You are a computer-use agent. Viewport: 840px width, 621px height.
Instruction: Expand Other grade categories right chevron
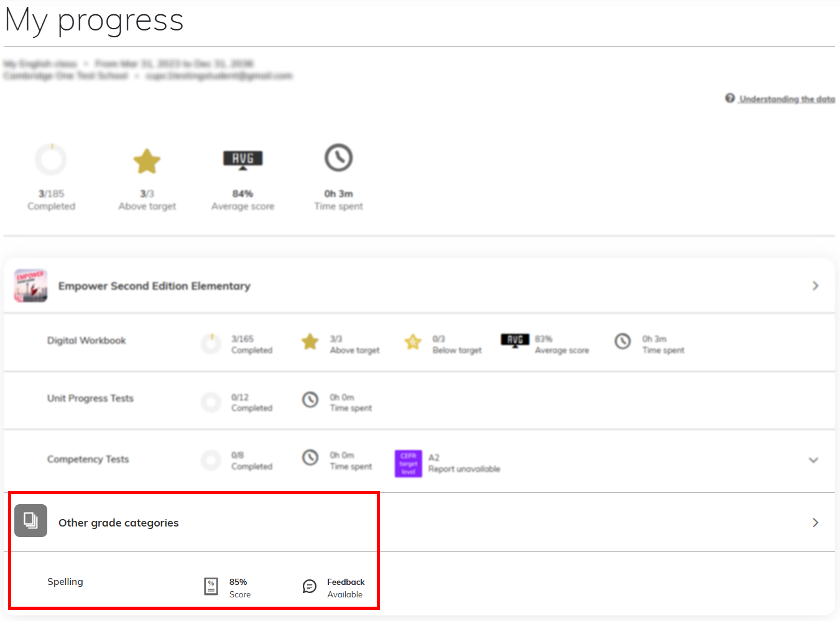point(815,523)
